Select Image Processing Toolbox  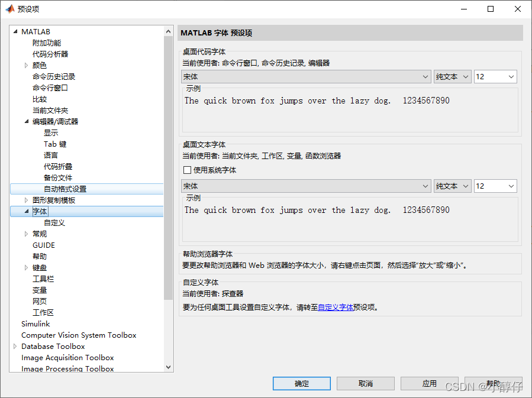point(67,368)
